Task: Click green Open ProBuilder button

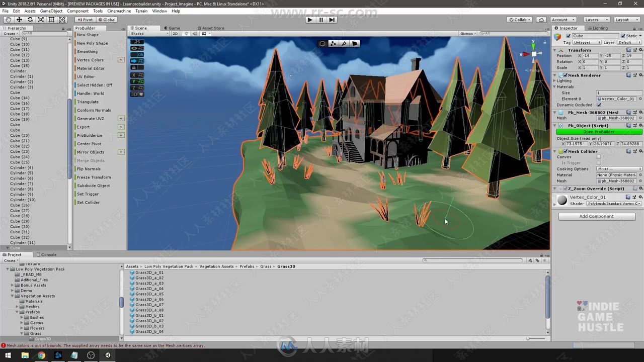Action: coord(599,132)
